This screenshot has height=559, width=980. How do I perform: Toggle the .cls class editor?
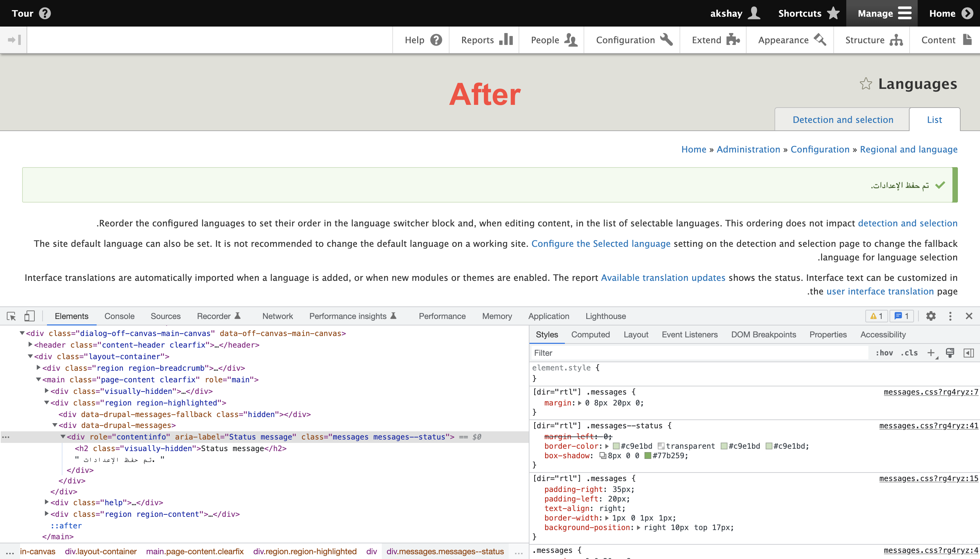tap(910, 352)
